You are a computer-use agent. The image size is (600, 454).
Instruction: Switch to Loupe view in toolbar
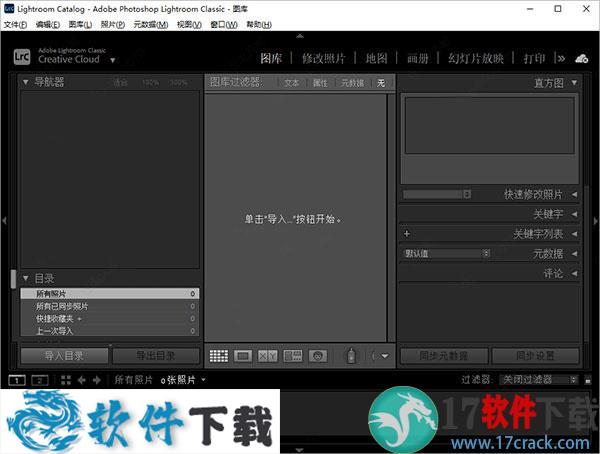(243, 355)
